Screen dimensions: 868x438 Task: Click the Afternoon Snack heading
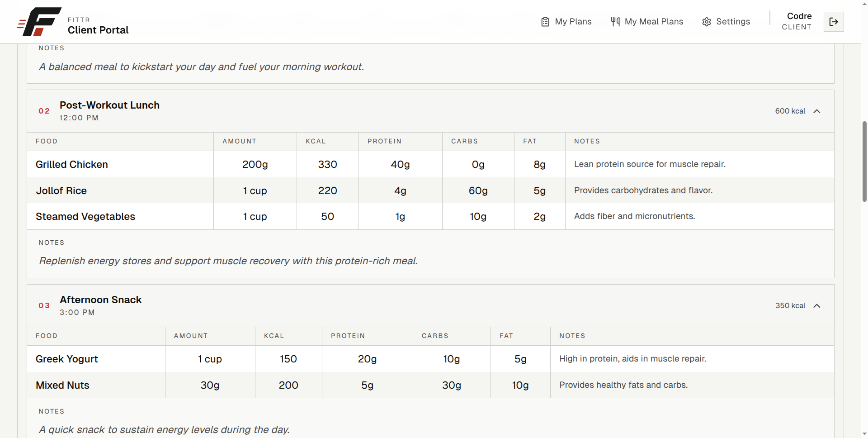coord(100,300)
